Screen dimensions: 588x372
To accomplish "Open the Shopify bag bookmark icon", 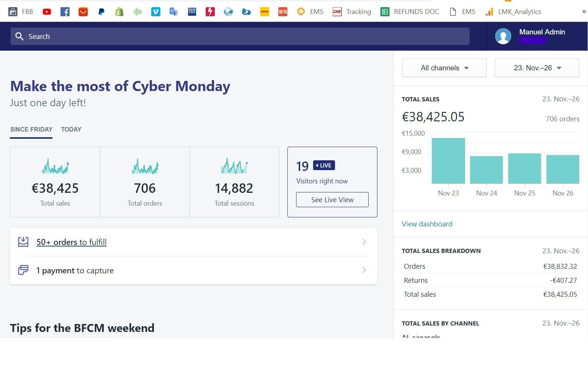I will [x=119, y=12].
